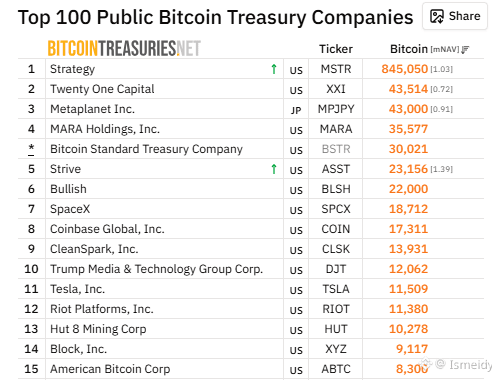Click the share image icon

point(437,16)
